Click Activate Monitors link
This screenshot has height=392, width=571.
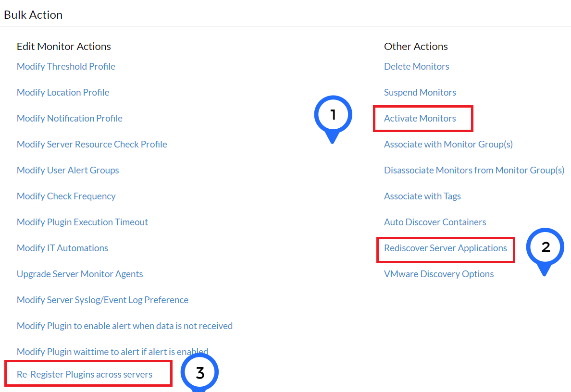pyautogui.click(x=420, y=118)
